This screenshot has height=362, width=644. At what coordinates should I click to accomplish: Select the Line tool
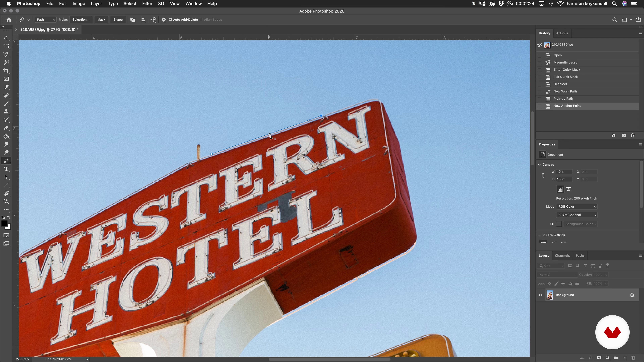point(6,185)
